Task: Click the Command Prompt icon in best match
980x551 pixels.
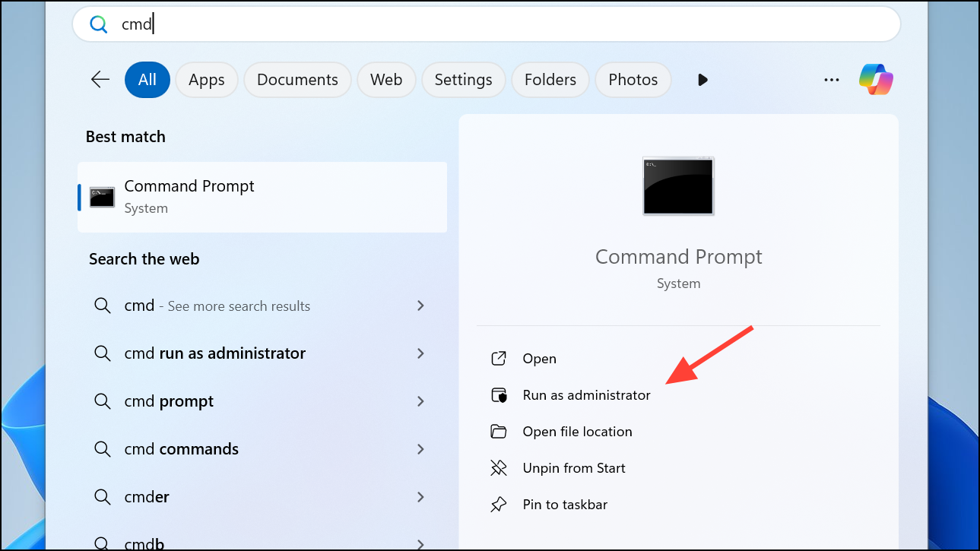Action: point(102,197)
